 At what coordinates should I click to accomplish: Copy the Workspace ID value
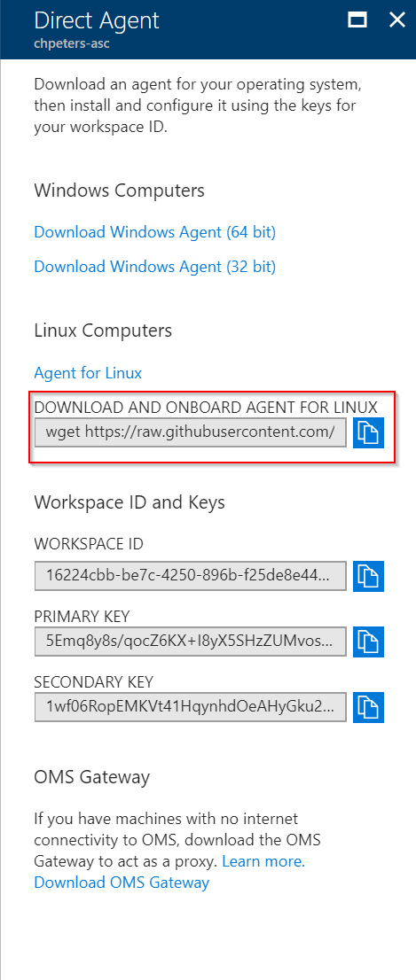click(x=368, y=576)
